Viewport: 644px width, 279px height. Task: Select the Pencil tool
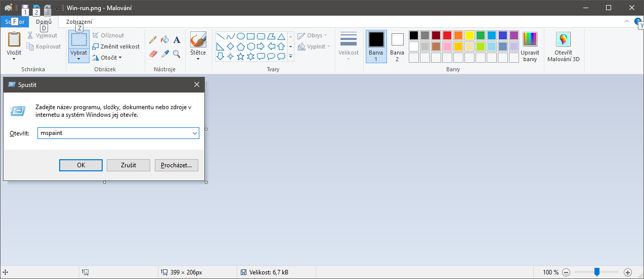153,39
